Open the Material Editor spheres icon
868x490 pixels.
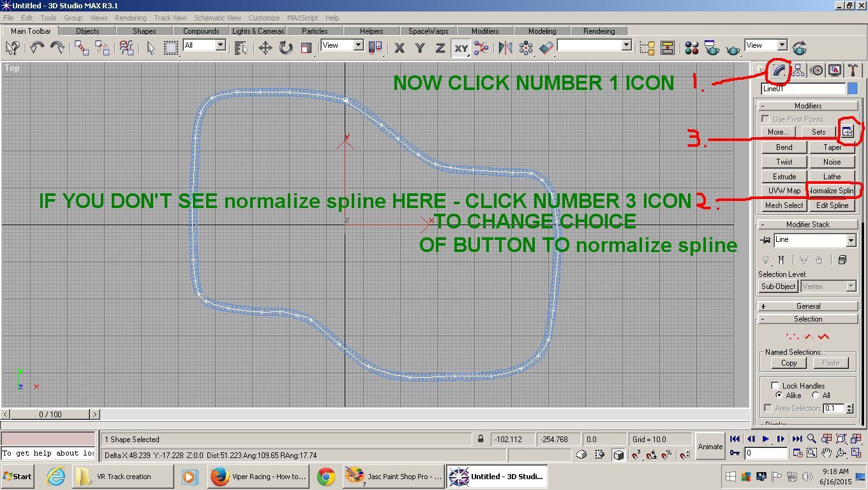pyautogui.click(x=692, y=48)
